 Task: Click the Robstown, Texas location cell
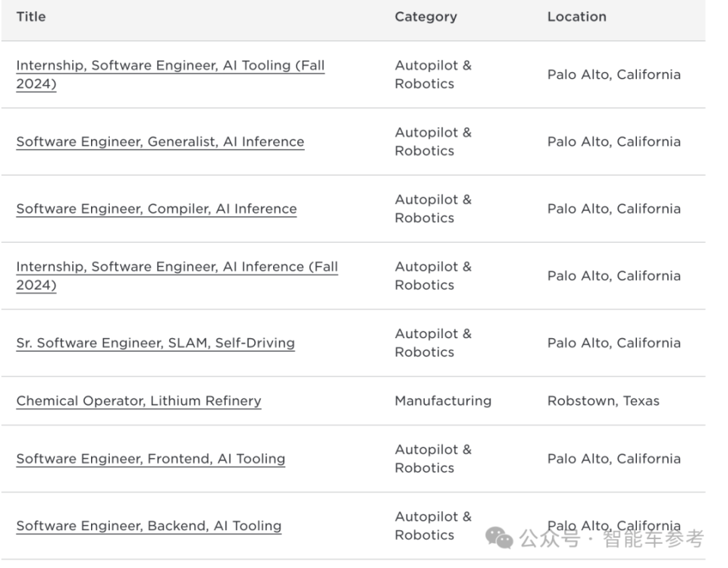click(x=603, y=400)
